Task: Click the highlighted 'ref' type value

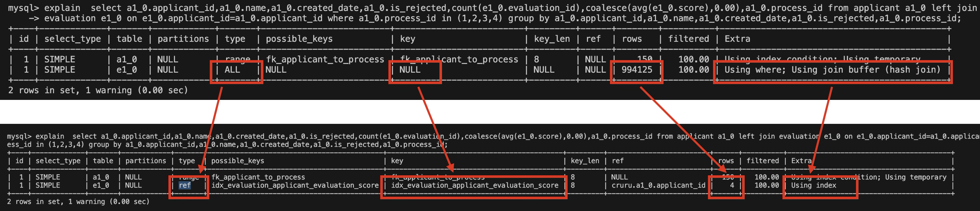Action: tap(185, 185)
